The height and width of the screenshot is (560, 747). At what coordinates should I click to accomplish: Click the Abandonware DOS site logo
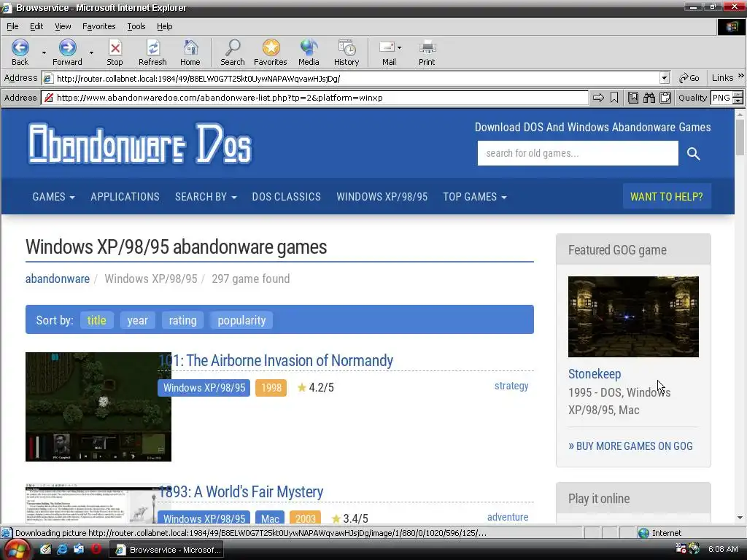coord(140,144)
